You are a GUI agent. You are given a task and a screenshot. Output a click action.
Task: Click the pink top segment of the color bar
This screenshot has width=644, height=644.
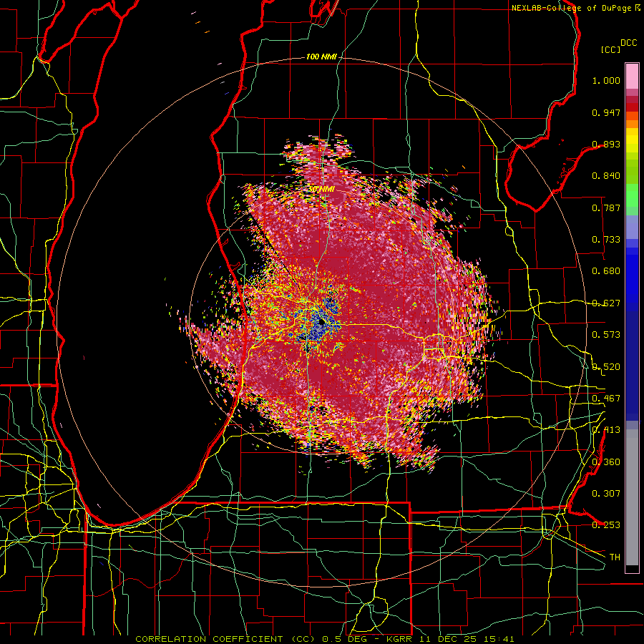(x=632, y=77)
